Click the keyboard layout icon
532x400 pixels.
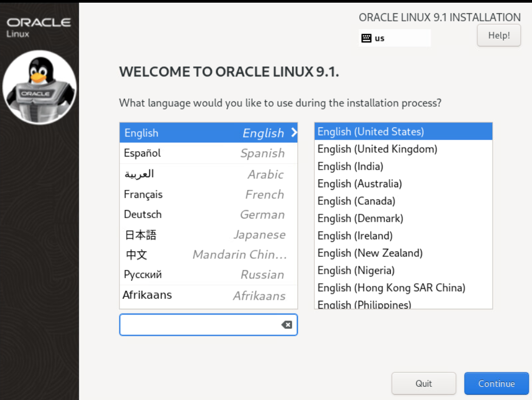(x=366, y=38)
